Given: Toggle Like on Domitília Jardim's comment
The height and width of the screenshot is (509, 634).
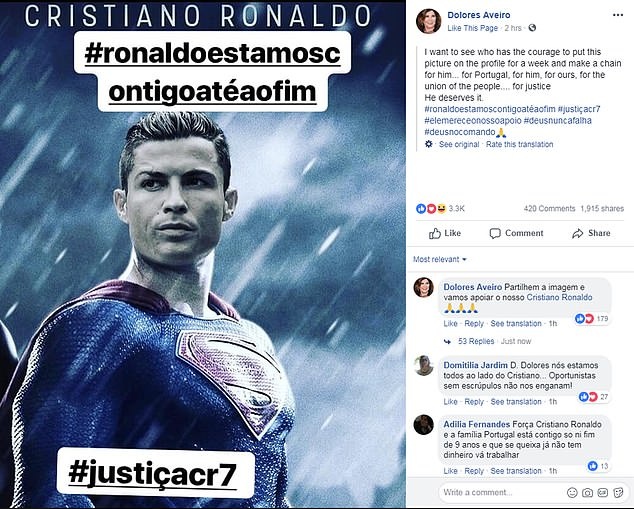Looking at the screenshot, I should coord(450,401).
